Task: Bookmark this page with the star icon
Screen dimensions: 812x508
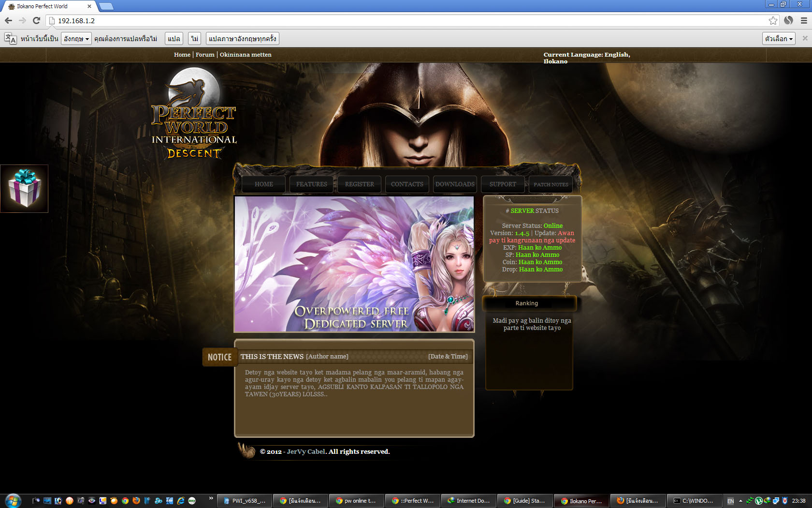Action: [x=773, y=20]
